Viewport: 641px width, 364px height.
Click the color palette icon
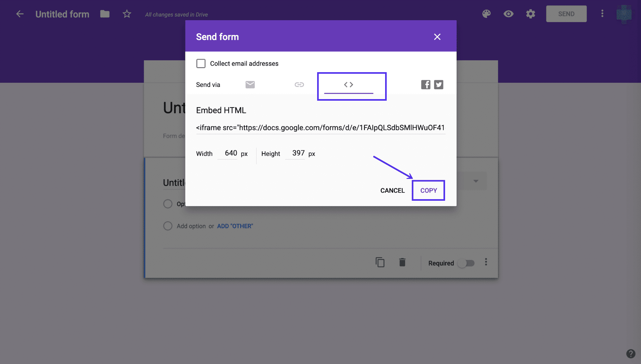click(x=487, y=13)
